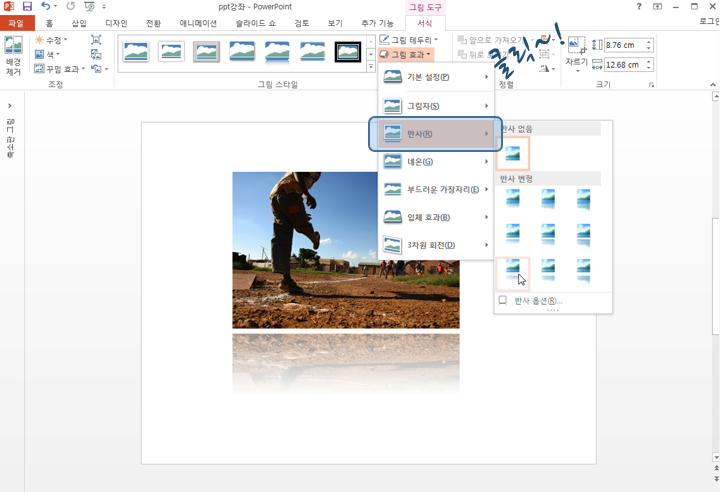Click 배경 제거 to remove background
Screen dimensions: 720x492
coord(13,55)
